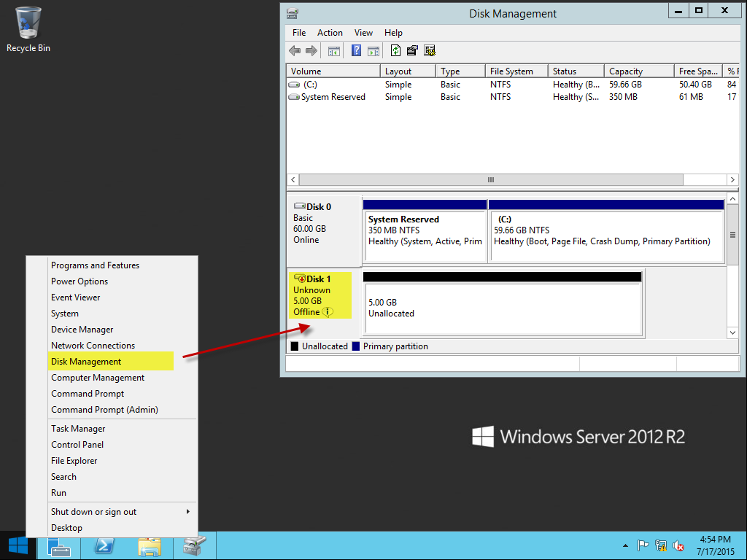This screenshot has height=560, width=747.
Task: Open the Recycle Bin desktop icon
Action: pos(28,29)
